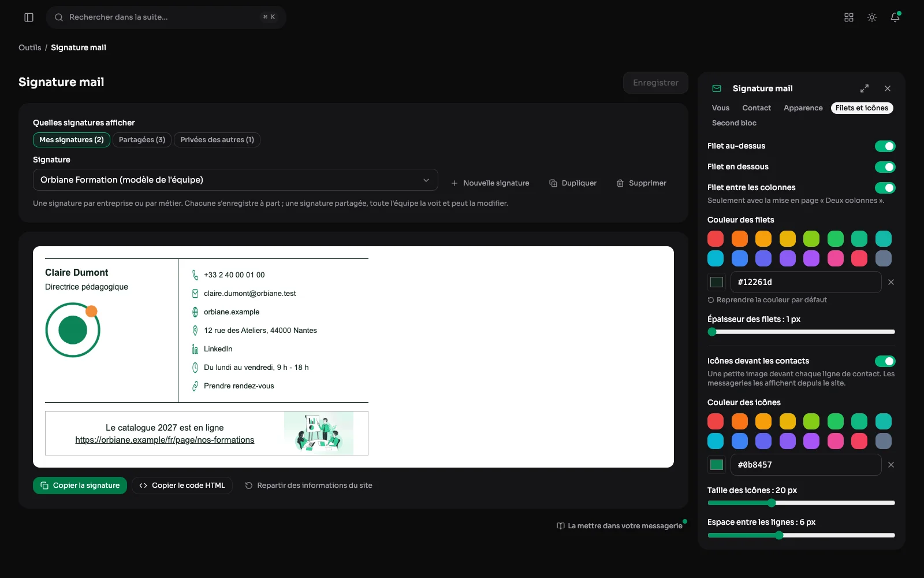The image size is (924, 578).
Task: Click Reprendre la couleur par défaut
Action: [767, 300]
